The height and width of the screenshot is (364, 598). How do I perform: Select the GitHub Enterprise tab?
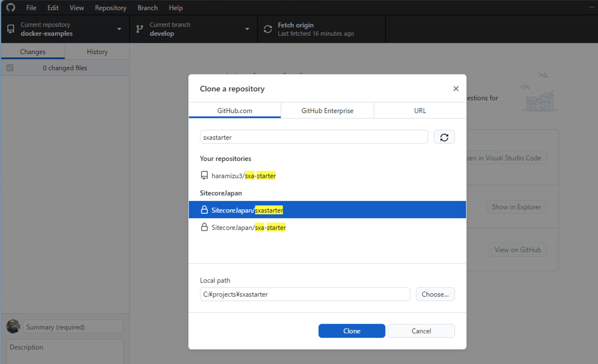(x=327, y=110)
